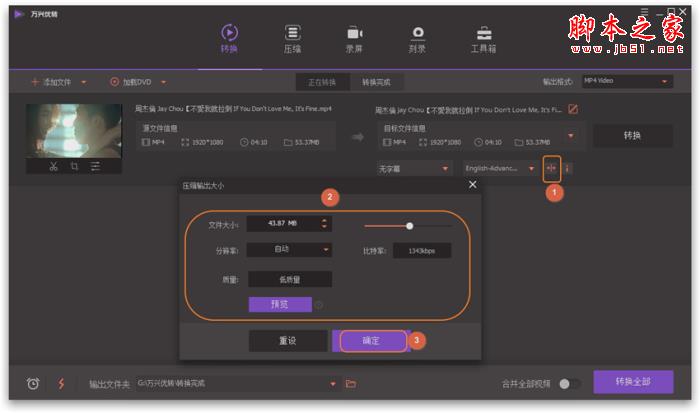Select the source file name text
The image size is (700, 413).
[233, 108]
